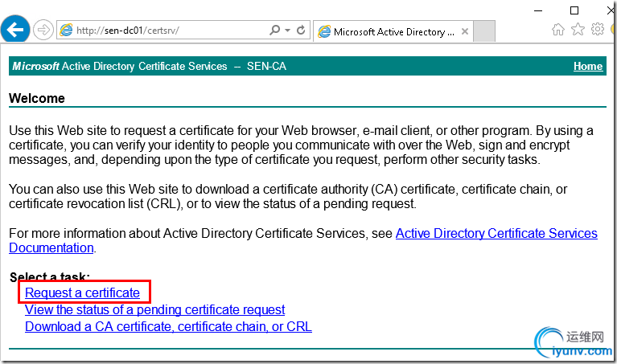Click the Internet Explorer page icon in address bar
Viewport: 617px width, 364px height.
click(66, 30)
